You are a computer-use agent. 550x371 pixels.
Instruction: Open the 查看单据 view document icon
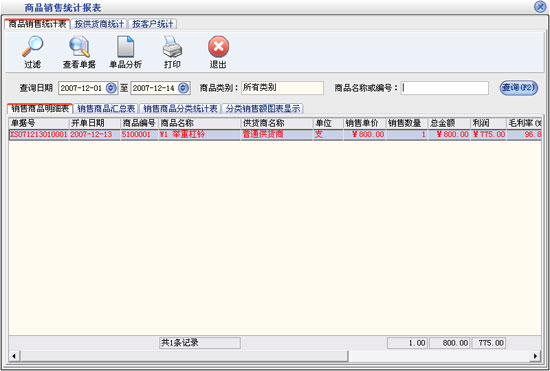[x=79, y=47]
